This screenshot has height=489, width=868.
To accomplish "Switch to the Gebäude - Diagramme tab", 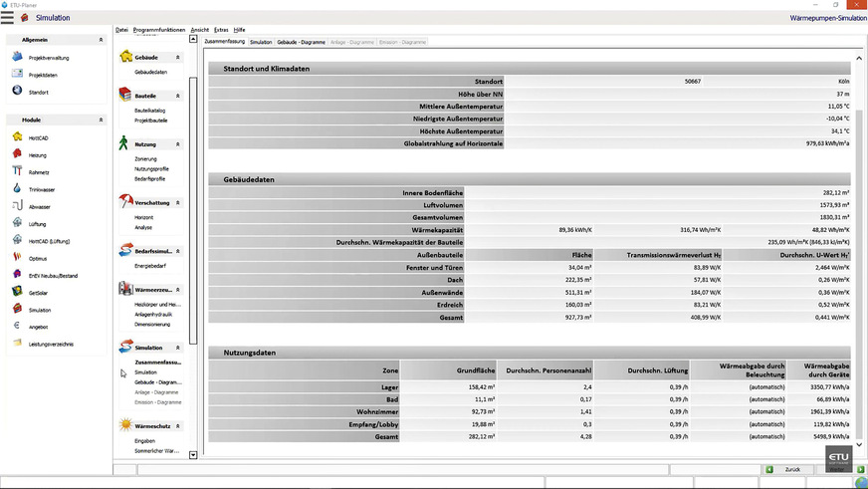I will [x=301, y=43].
